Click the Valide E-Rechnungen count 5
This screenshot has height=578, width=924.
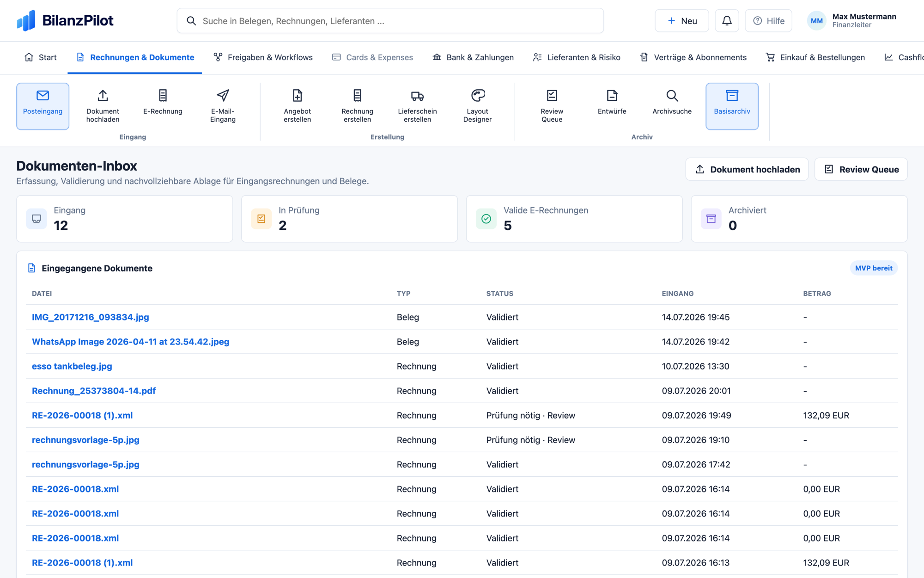click(507, 225)
